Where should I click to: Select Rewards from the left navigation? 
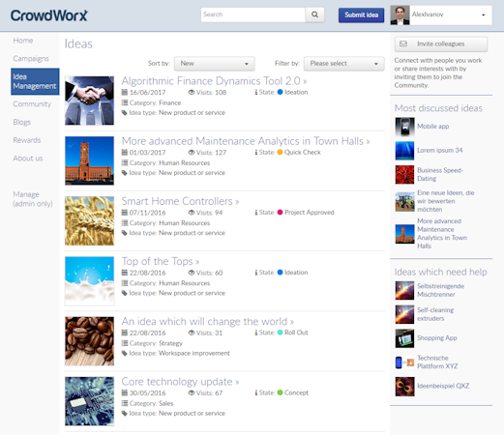tap(27, 140)
